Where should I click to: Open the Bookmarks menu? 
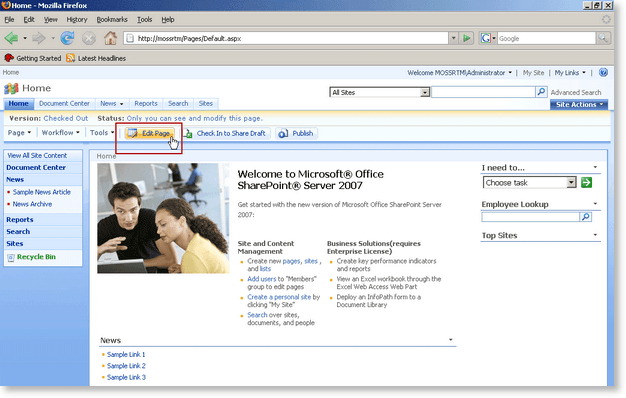pos(112,20)
